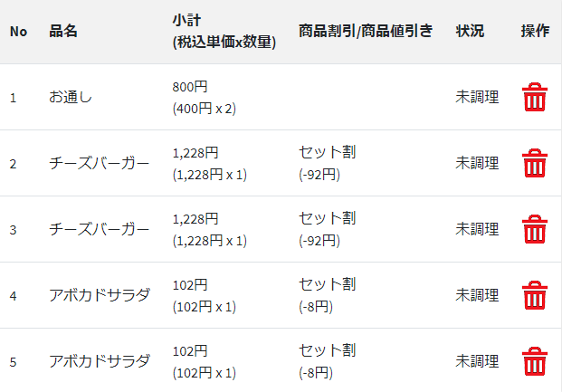Select the アボカドサラダ name in row 4
Screen dimensions: 562x392
point(100,295)
